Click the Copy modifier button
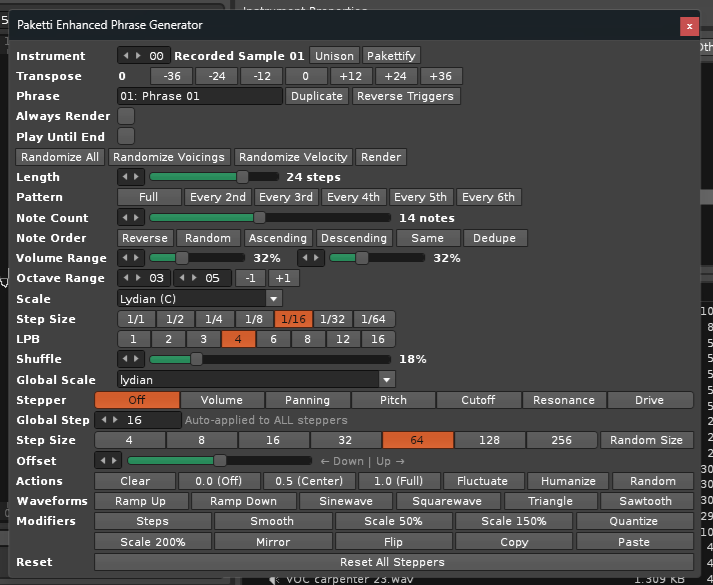Viewport: 713px width, 585px height. click(514, 542)
